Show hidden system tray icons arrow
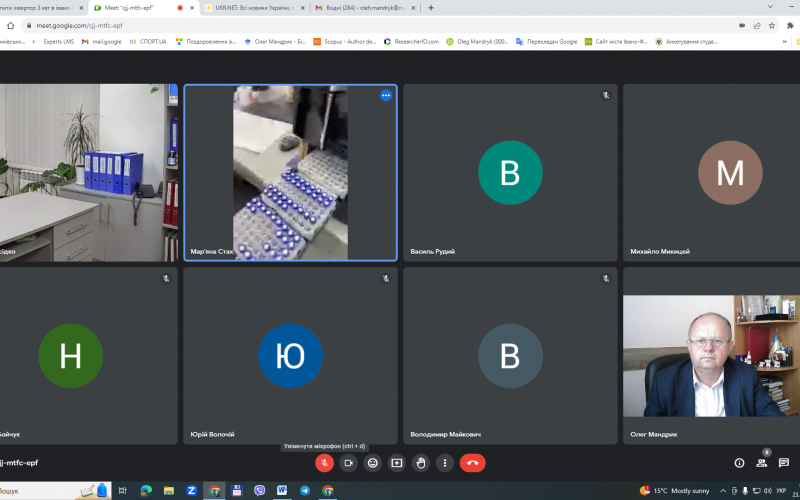 (x=723, y=491)
